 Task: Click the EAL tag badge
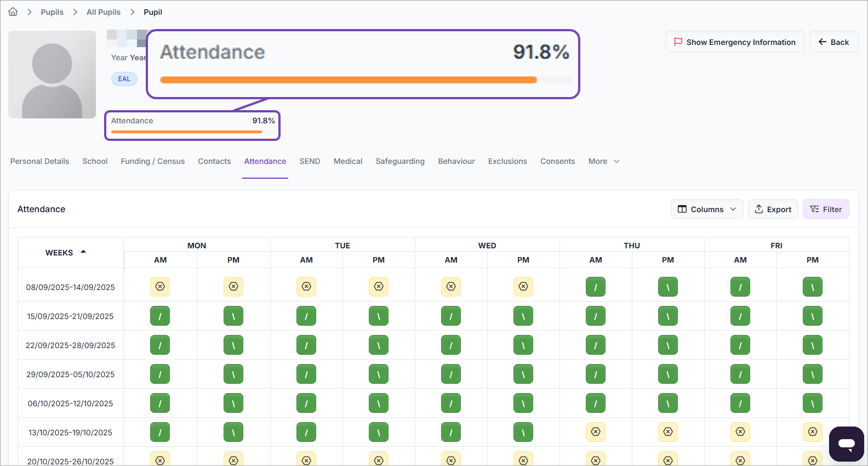(x=124, y=78)
